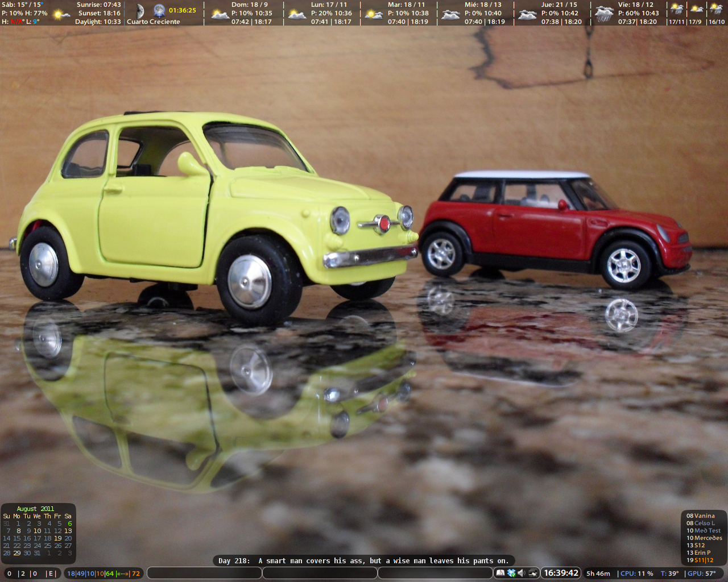728x582 pixels.
Task: Select date 19 in the August calendar
Action: [x=58, y=538]
